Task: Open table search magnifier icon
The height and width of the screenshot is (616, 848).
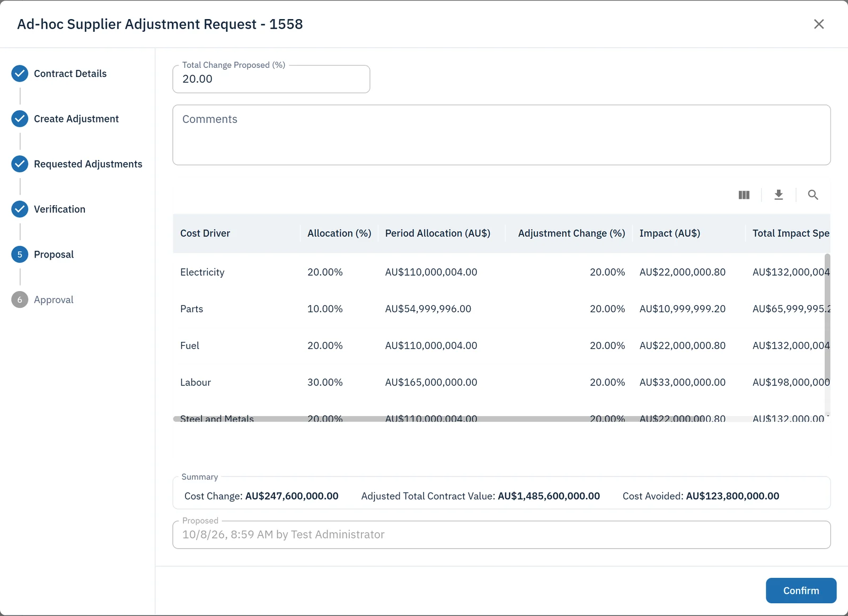Action: pyautogui.click(x=813, y=195)
